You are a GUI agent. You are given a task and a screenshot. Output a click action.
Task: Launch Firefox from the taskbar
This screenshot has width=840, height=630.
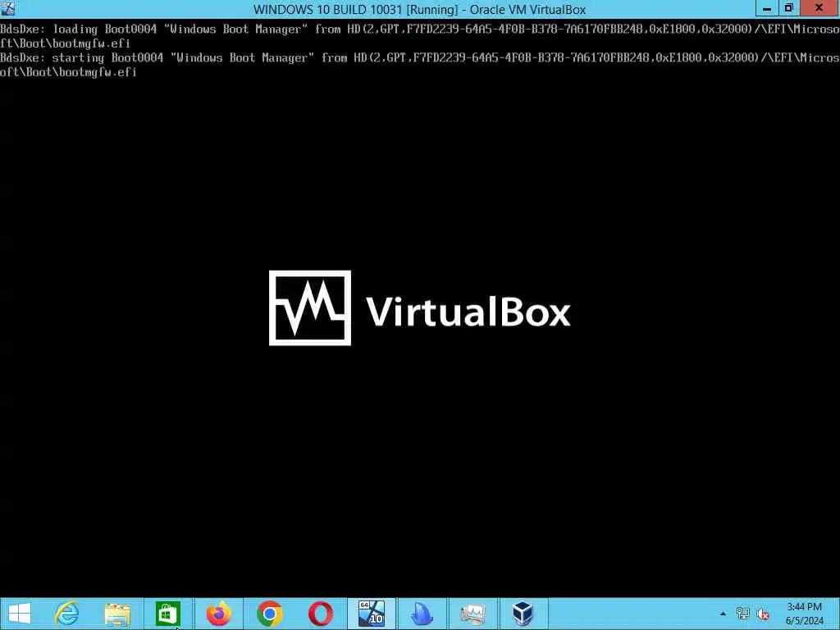coord(218,614)
